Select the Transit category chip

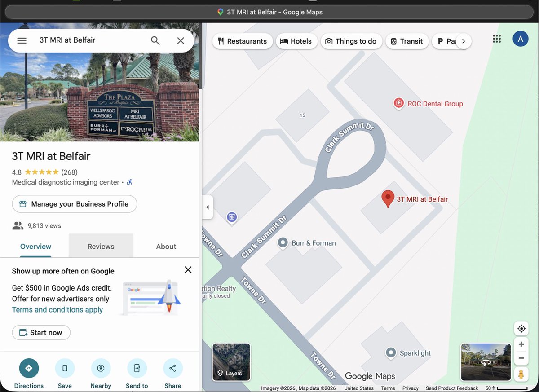(x=407, y=41)
